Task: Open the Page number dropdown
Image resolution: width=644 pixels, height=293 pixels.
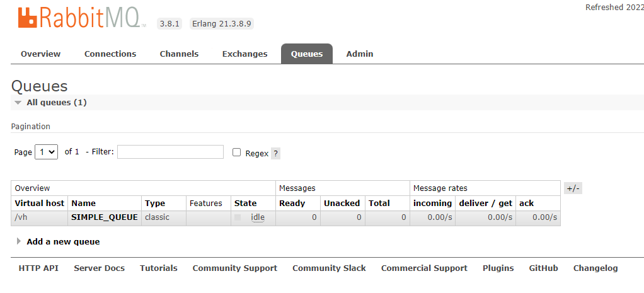Action: 47,152
